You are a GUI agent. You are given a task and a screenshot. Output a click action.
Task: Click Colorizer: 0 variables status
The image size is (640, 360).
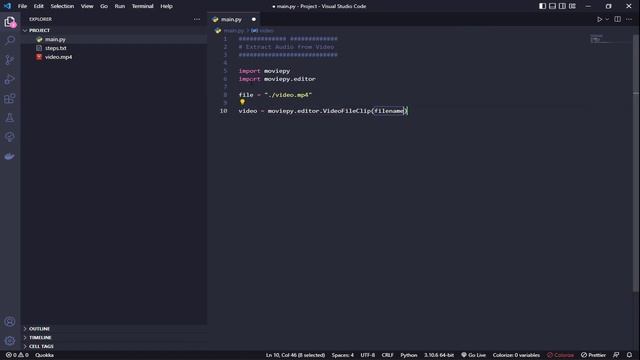[x=516, y=355]
